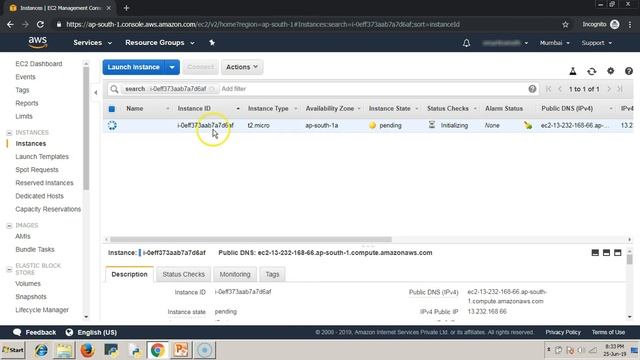Click the Launch Instance button
Screen dimensions: 640x360
pyautogui.click(x=133, y=67)
